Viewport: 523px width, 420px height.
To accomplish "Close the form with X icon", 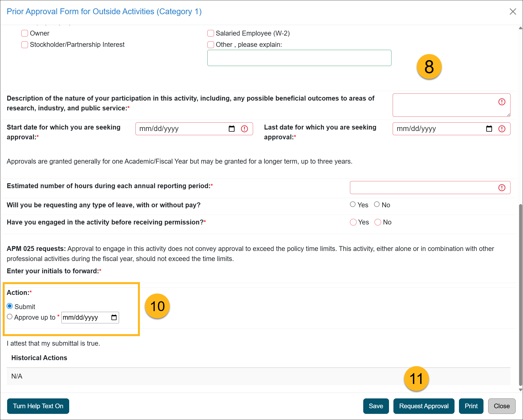I will pyautogui.click(x=513, y=12).
